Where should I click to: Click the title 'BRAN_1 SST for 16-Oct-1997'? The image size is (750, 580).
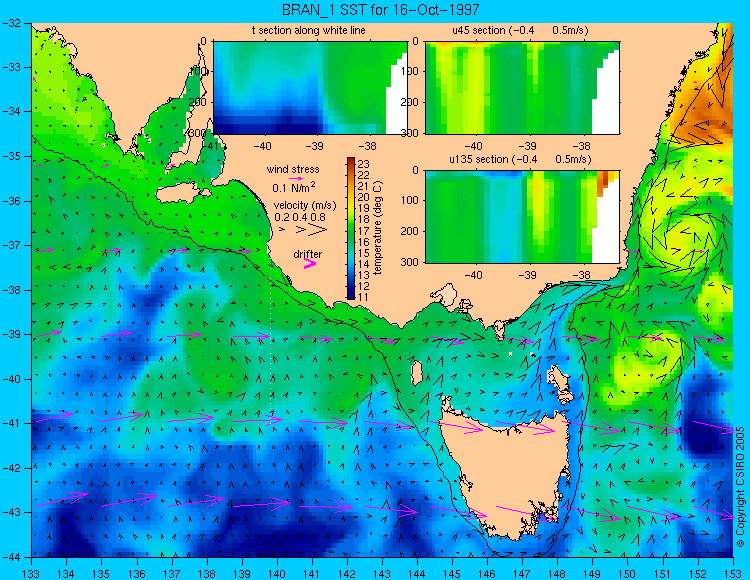pyautogui.click(x=380, y=10)
